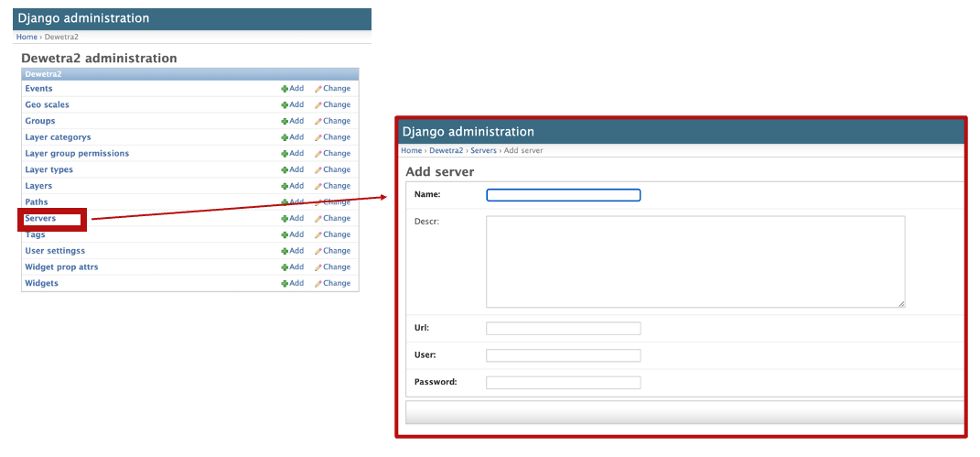Open the Layers model link

pyautogui.click(x=38, y=186)
